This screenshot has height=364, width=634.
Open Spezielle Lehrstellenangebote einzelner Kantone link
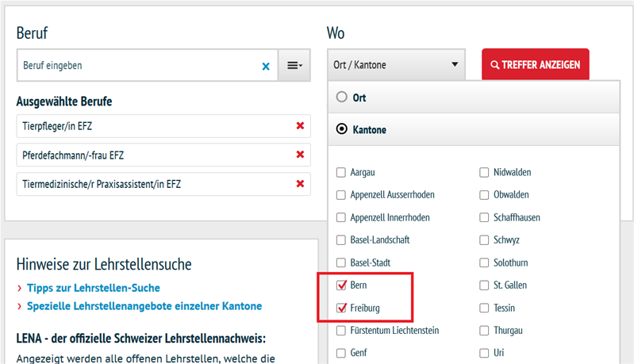[144, 306]
